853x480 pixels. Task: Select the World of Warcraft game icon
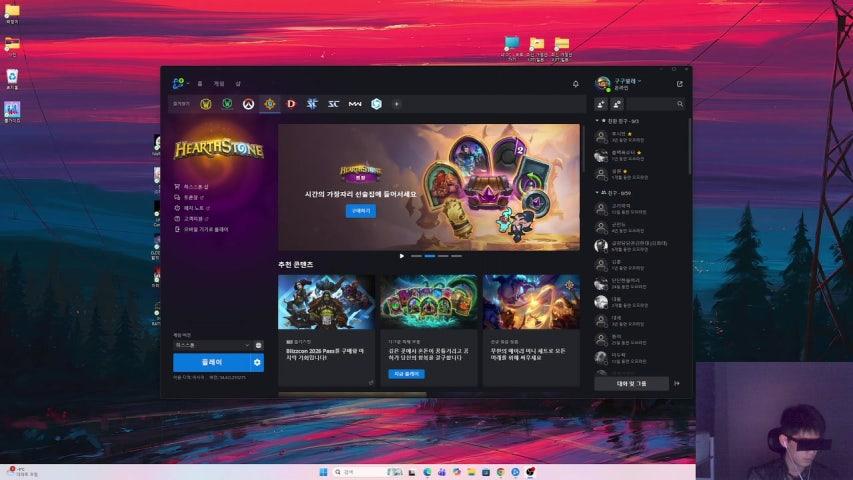pyautogui.click(x=206, y=104)
